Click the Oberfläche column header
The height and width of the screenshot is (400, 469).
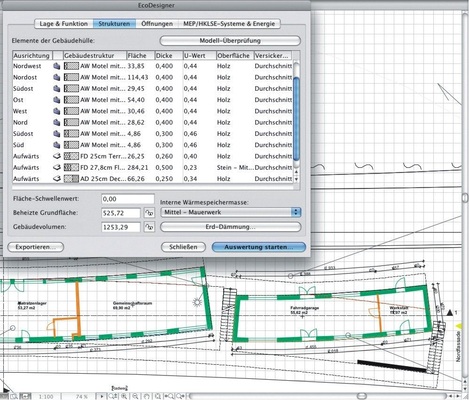tap(235, 55)
